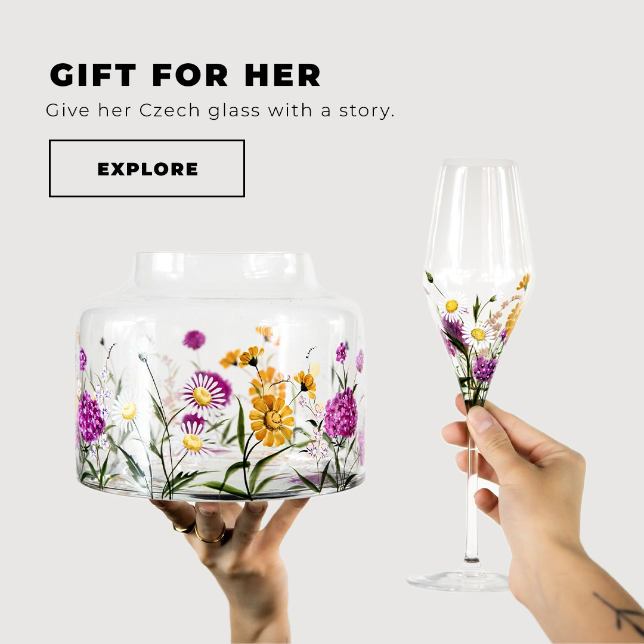Click the round base of the champagne flute
Image resolution: width=644 pixels, height=644 pixels.
pos(458,581)
